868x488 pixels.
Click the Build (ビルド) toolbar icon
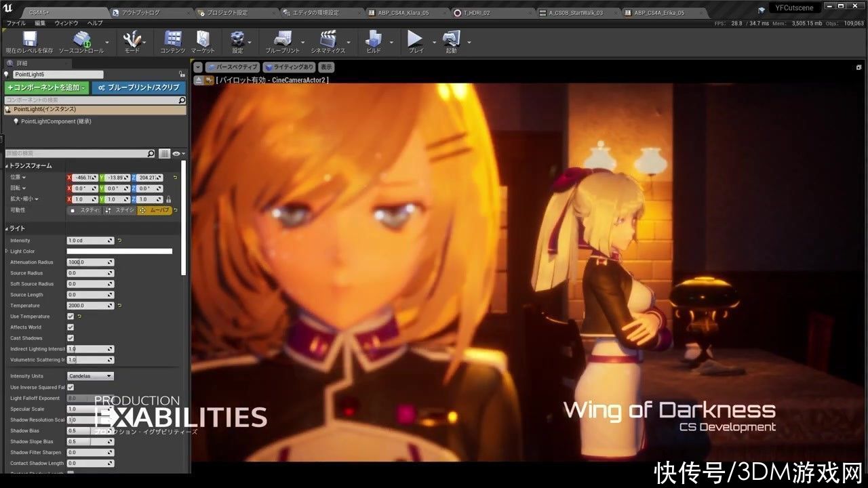click(374, 39)
